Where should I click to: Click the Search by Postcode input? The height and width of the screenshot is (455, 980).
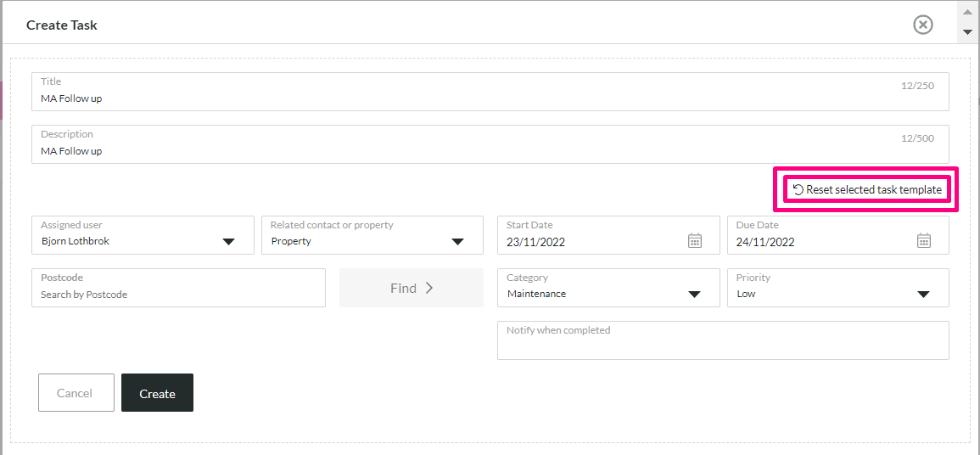(179, 288)
